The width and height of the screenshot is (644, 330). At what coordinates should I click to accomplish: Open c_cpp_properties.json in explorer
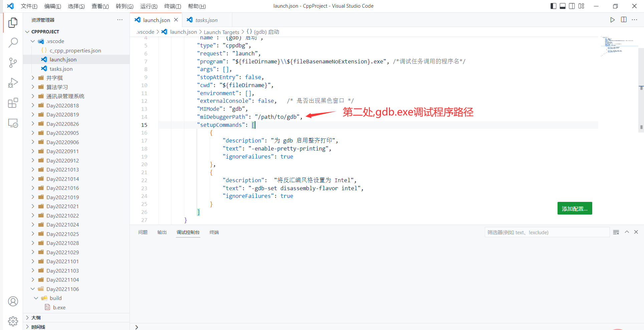[x=76, y=50]
